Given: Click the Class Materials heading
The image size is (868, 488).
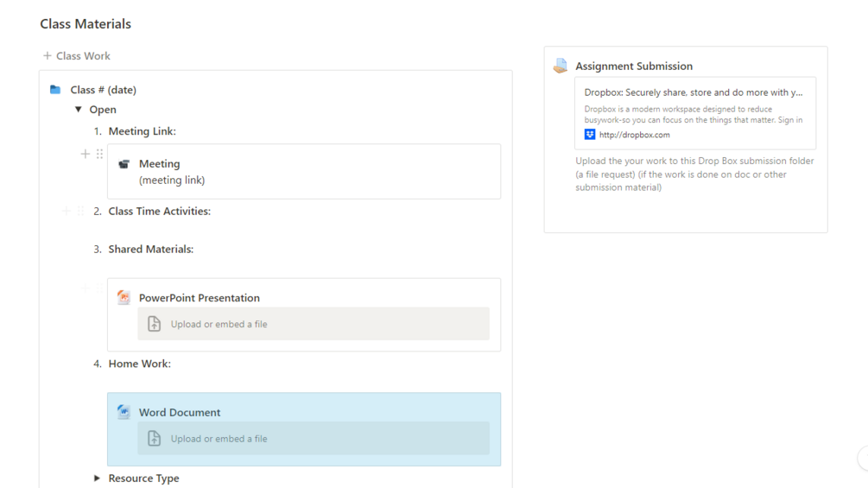Looking at the screenshot, I should [86, 24].
